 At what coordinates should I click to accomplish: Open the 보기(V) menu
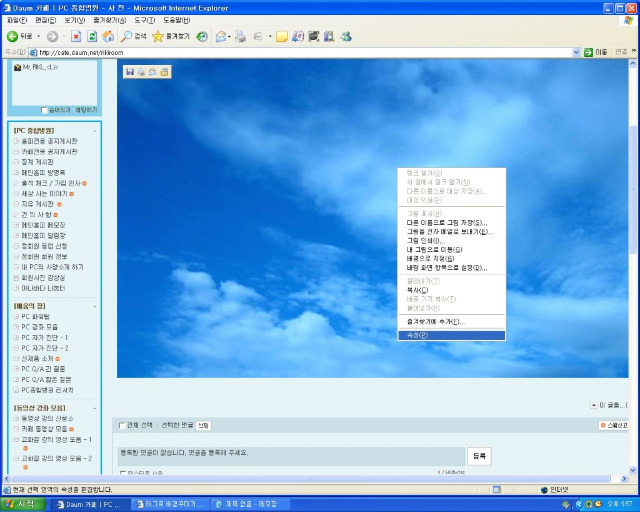coord(75,20)
